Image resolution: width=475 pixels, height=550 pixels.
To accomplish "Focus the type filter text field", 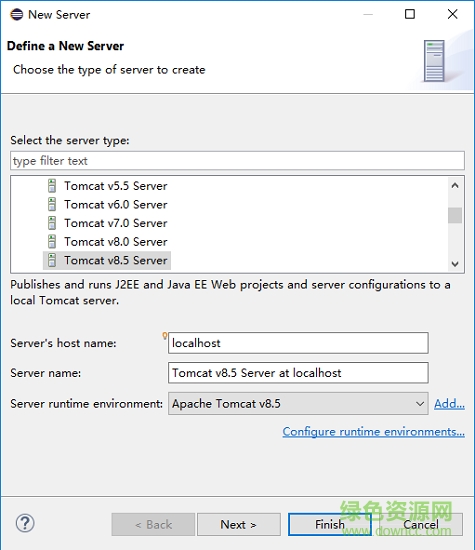I will point(238,161).
